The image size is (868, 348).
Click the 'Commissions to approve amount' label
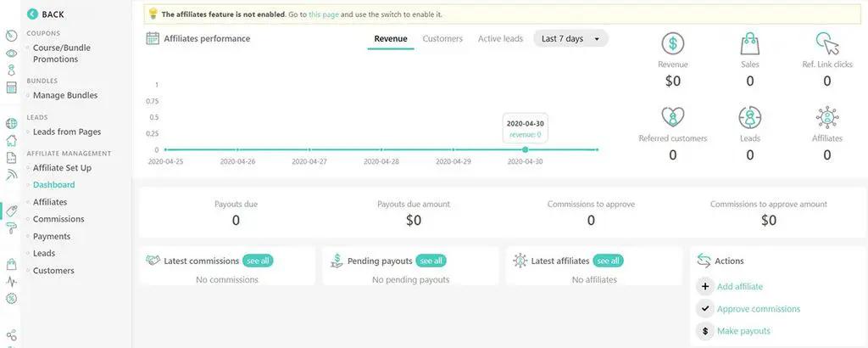click(x=768, y=204)
